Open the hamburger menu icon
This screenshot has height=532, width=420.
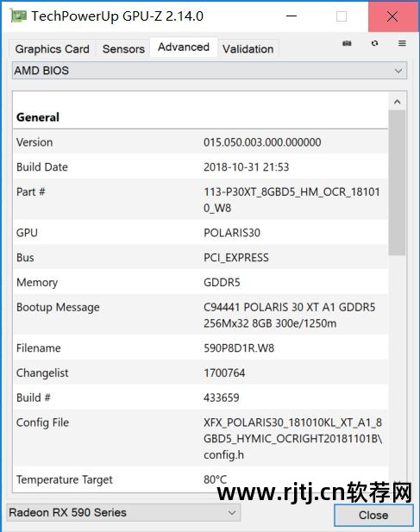tap(402, 43)
